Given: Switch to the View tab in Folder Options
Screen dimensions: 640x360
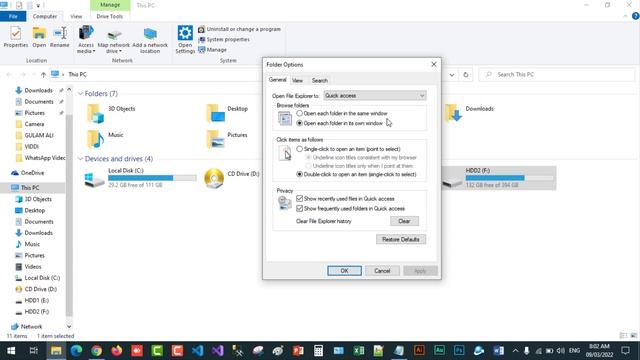Looking at the screenshot, I should click(x=298, y=80).
